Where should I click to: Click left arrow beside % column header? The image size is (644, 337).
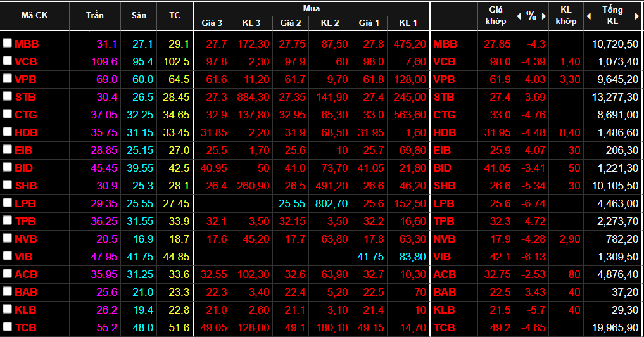click(520, 16)
